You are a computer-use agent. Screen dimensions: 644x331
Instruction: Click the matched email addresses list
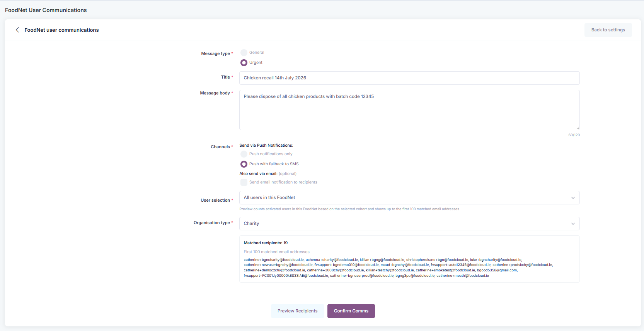tap(398, 268)
